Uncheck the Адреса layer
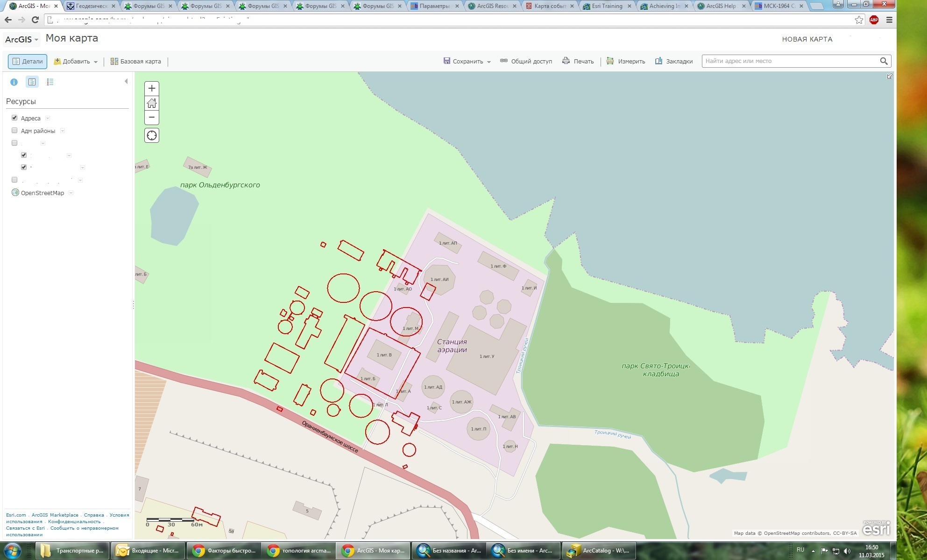Image resolution: width=927 pixels, height=560 pixels. click(x=14, y=118)
